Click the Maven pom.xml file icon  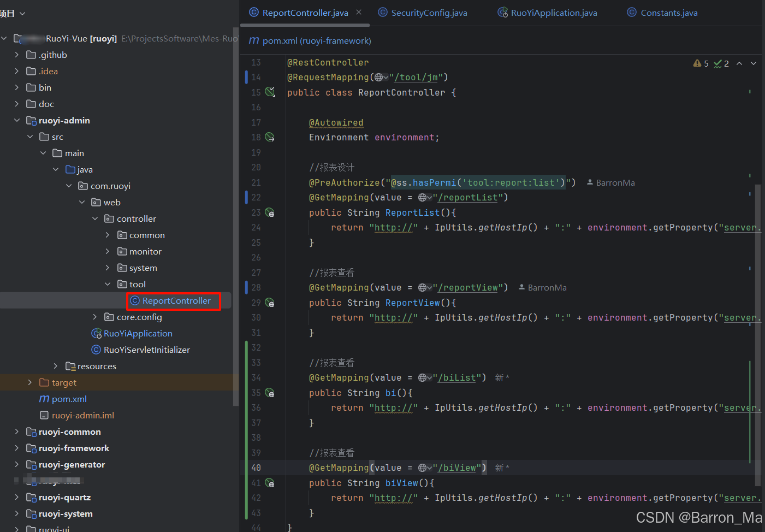pyautogui.click(x=44, y=399)
